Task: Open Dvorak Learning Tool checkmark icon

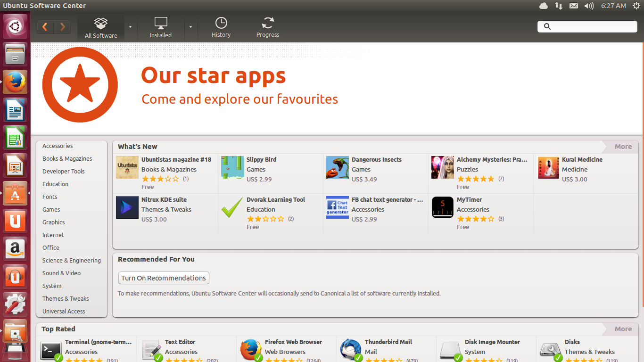Action: (232, 207)
